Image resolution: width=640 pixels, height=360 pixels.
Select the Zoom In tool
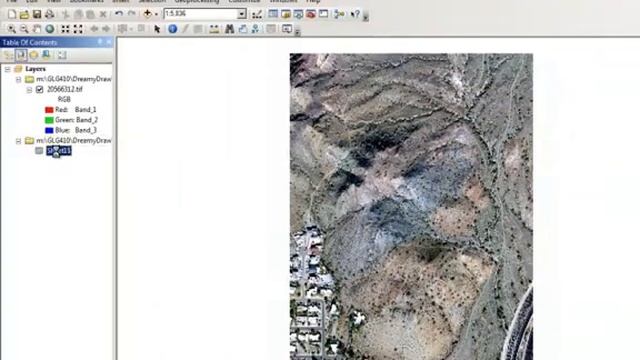[x=12, y=29]
